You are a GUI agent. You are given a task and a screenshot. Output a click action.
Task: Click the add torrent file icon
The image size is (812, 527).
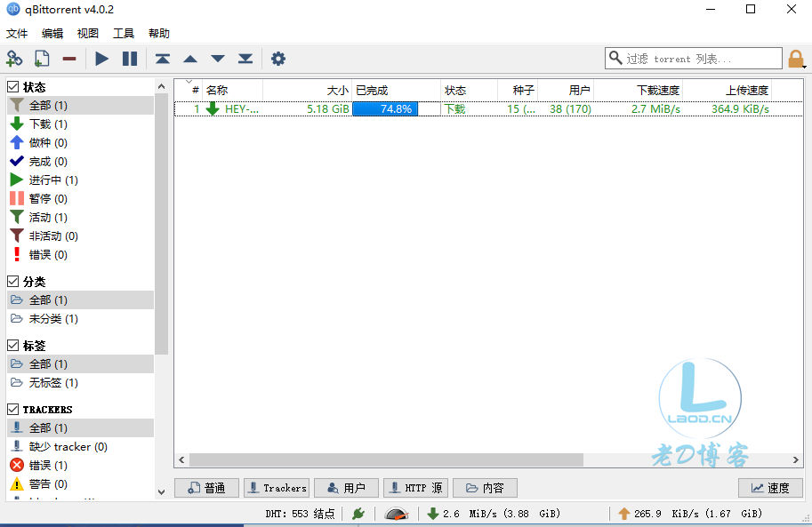(x=42, y=59)
